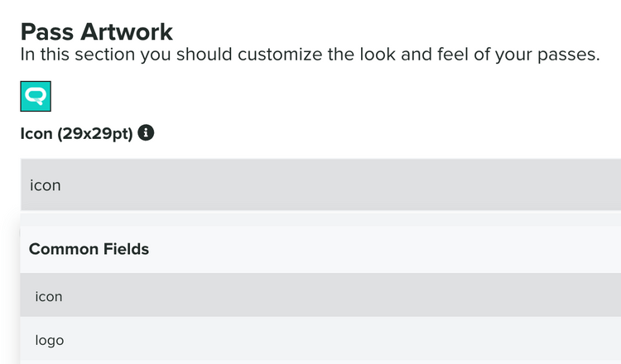Click the teal chat bubble icon preview
The width and height of the screenshot is (621, 364).
36,97
